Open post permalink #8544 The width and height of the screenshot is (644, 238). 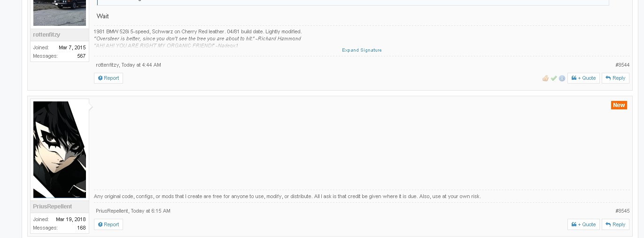(x=622, y=65)
